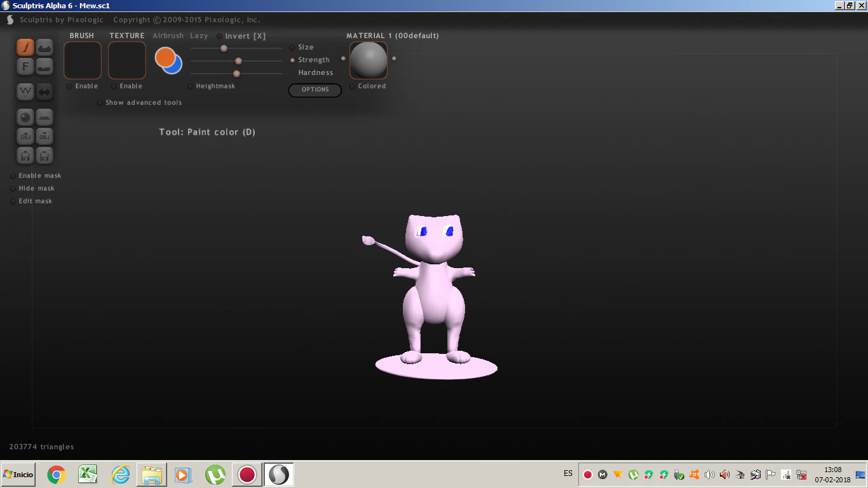Select the Size radio dot
Screen dimensions: 868x488
coord(292,48)
